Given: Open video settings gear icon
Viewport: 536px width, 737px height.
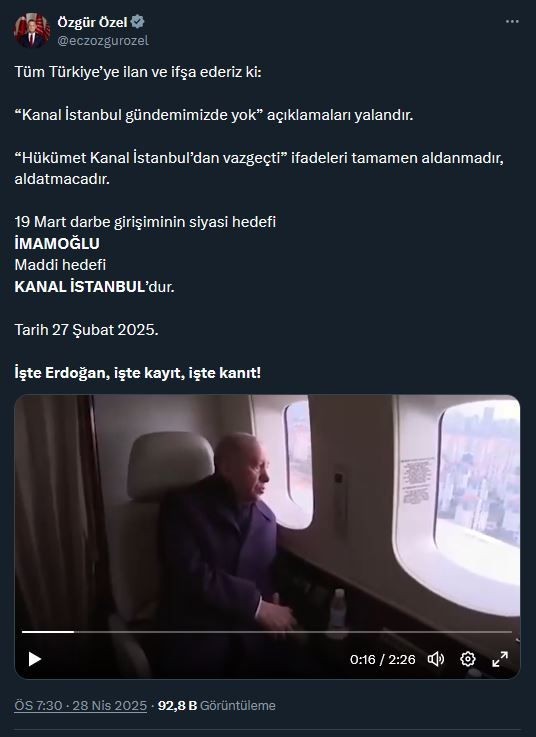Looking at the screenshot, I should pyautogui.click(x=467, y=659).
